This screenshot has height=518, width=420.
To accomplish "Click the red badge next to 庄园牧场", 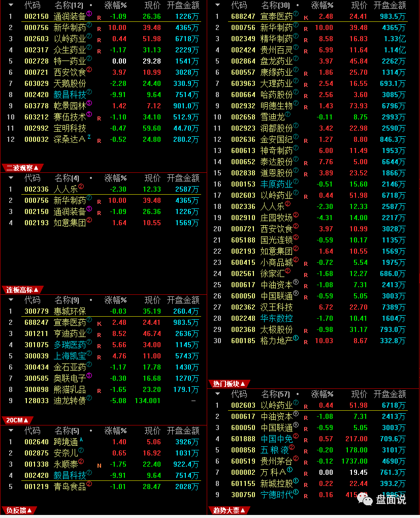I will coord(296,216).
